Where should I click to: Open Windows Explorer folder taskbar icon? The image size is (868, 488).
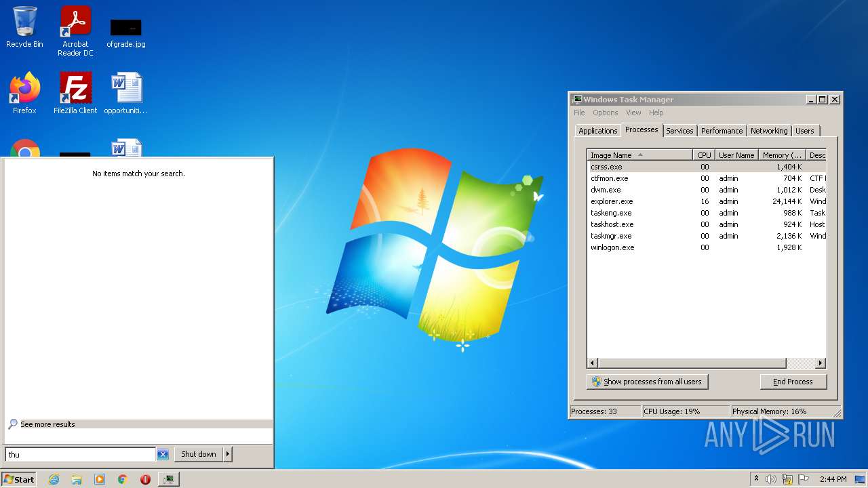pyautogui.click(x=77, y=479)
